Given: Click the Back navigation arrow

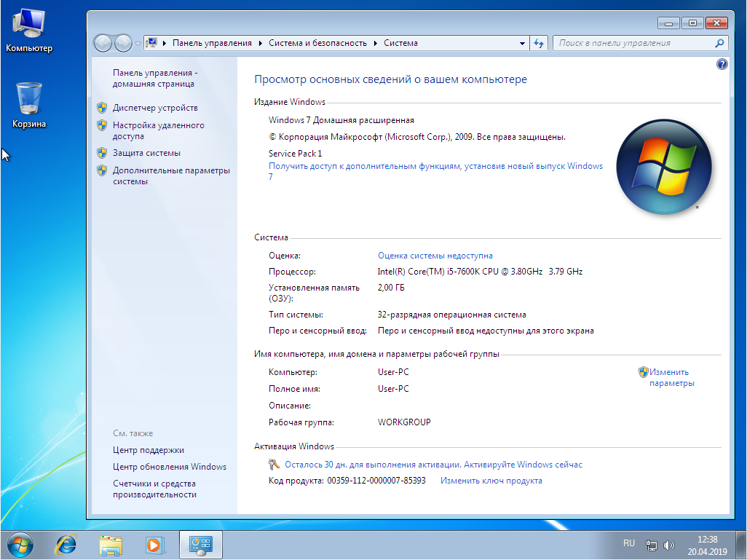Looking at the screenshot, I should [103, 44].
